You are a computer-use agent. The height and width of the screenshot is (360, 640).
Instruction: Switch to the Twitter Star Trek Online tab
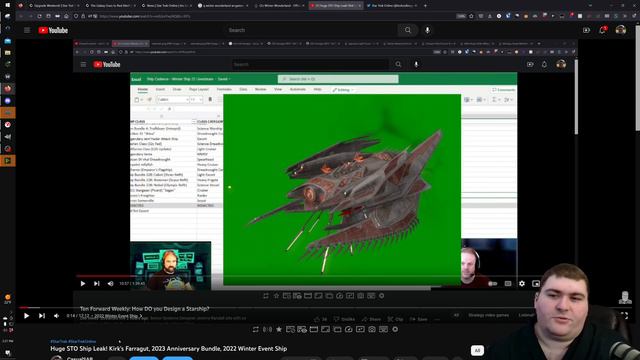pos(391,6)
